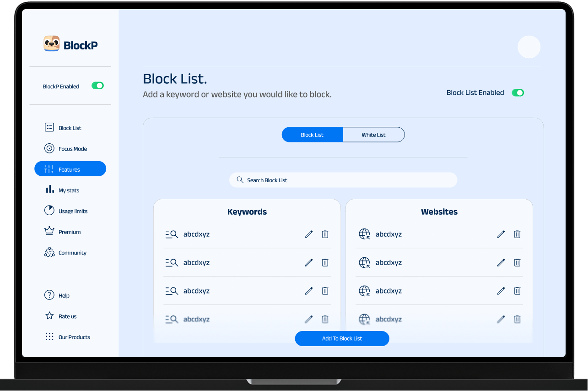Screen dimensions: 588x391
Task: Switch to the Block List tab
Action: pos(312,135)
